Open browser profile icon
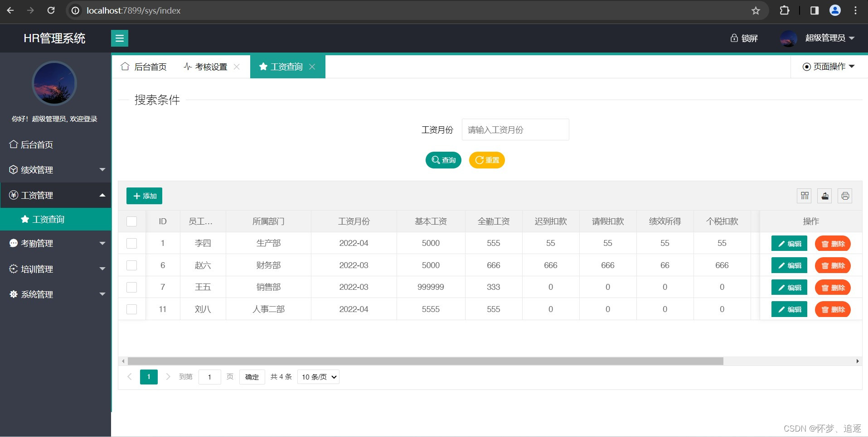Screen dimensions: 868x437 [x=835, y=10]
